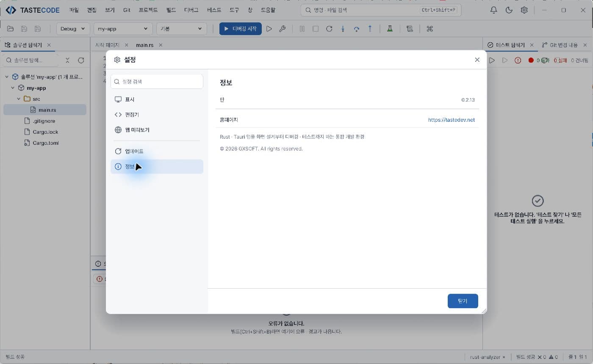This screenshot has width=593, height=364.
Task: Select 웹 미리보기 settings category
Action: pos(157,130)
